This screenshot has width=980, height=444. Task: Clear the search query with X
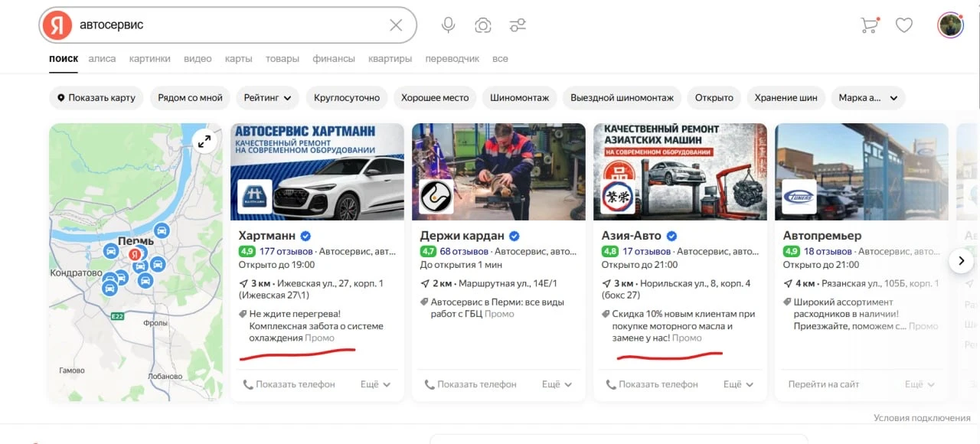click(396, 25)
